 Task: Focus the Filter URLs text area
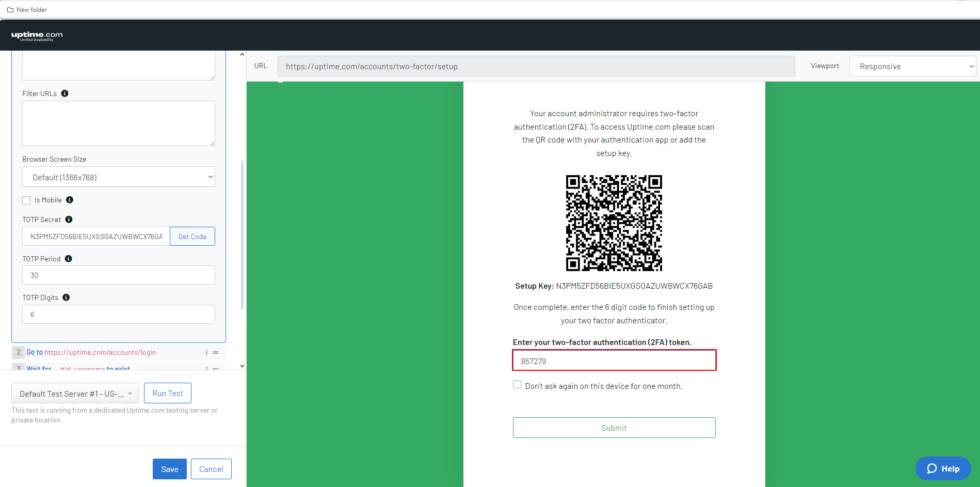(x=119, y=123)
